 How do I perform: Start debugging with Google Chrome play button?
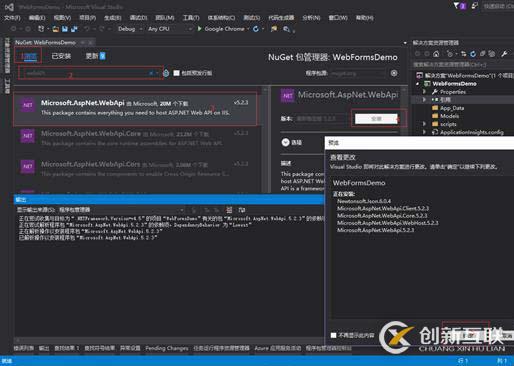[x=199, y=29]
